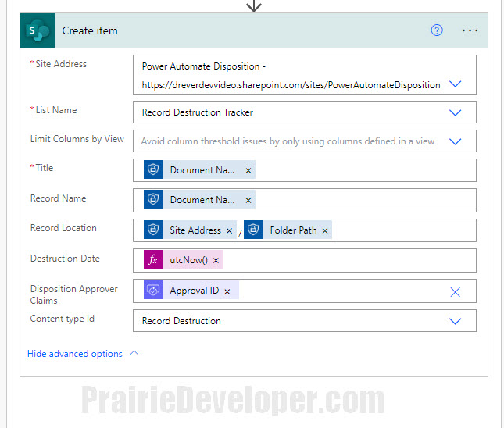The image size is (504, 428).
Task: Remove Document Name token from Title
Action: coord(248,170)
